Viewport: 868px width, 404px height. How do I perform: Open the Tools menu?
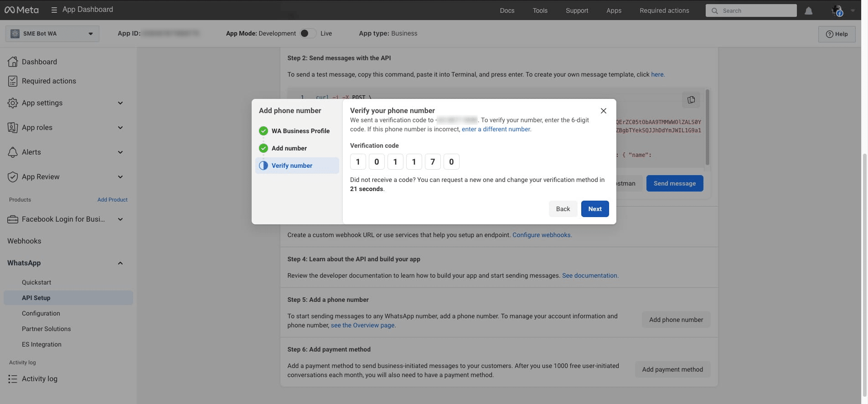tap(540, 10)
